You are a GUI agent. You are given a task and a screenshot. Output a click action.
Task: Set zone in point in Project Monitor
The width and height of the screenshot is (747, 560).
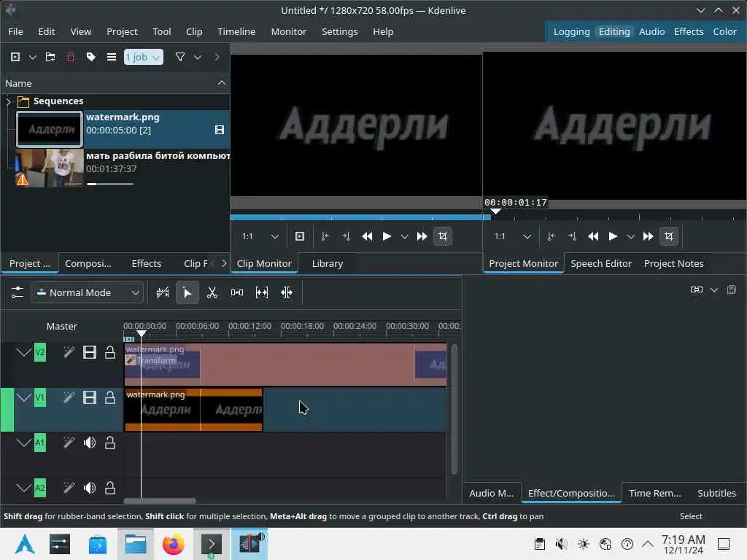[x=551, y=236]
